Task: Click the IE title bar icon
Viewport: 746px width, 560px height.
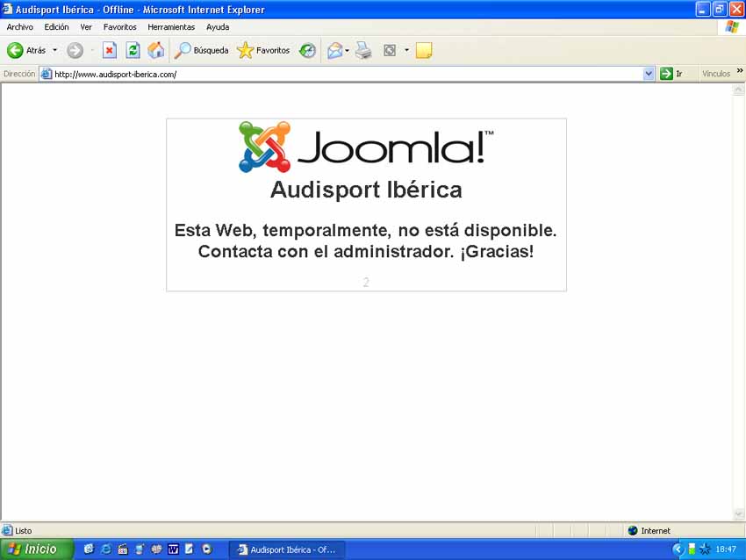Action: [7, 9]
